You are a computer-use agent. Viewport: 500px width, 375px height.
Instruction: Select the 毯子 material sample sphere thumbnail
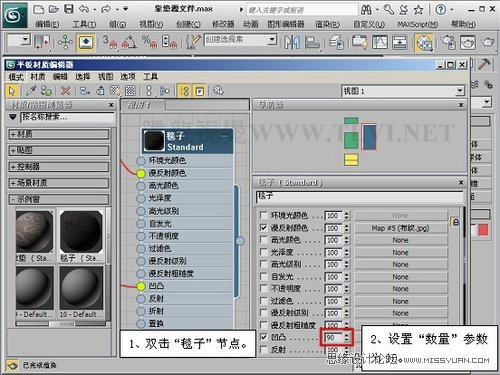click(81, 231)
